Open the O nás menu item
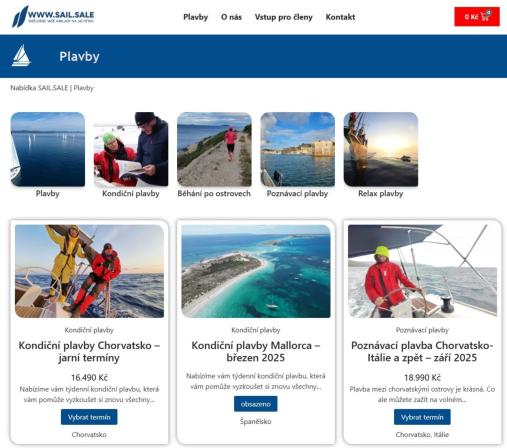The width and height of the screenshot is (507, 448). tap(231, 17)
